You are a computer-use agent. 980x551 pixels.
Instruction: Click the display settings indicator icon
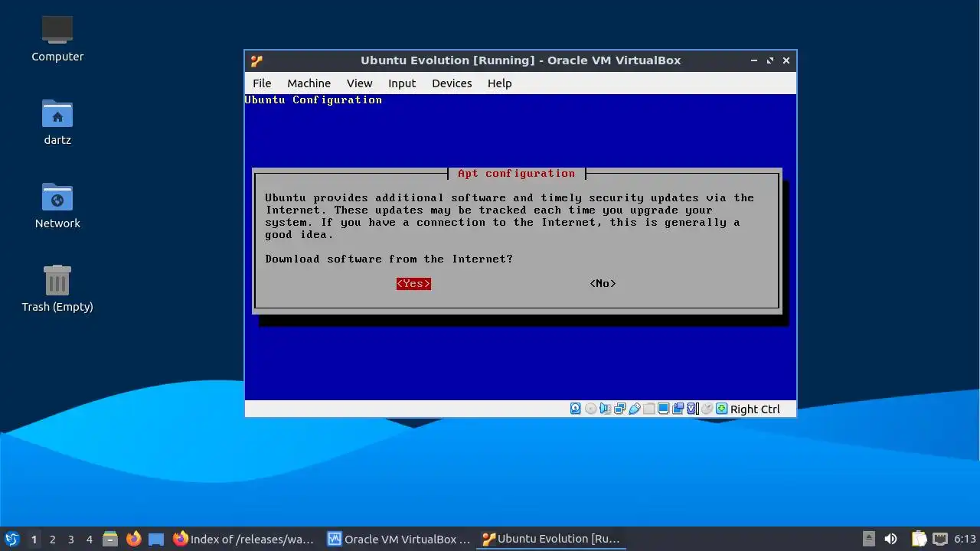pyautogui.click(x=663, y=409)
